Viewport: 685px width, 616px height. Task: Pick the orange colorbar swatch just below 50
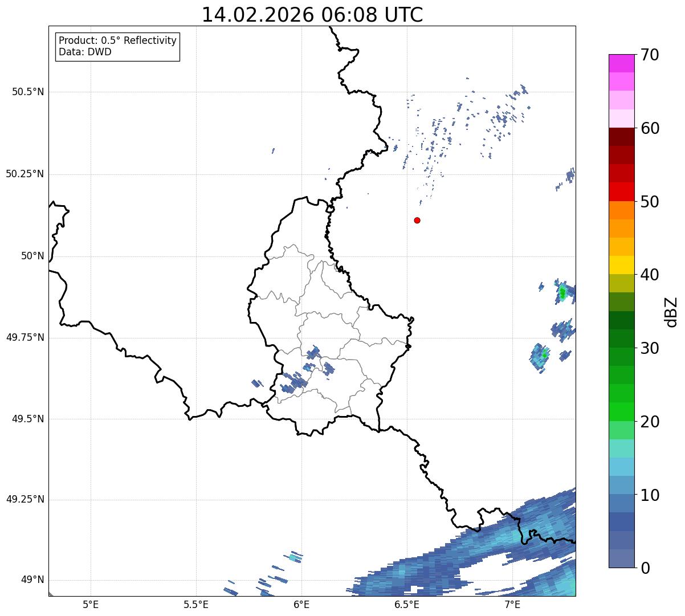[x=621, y=210]
